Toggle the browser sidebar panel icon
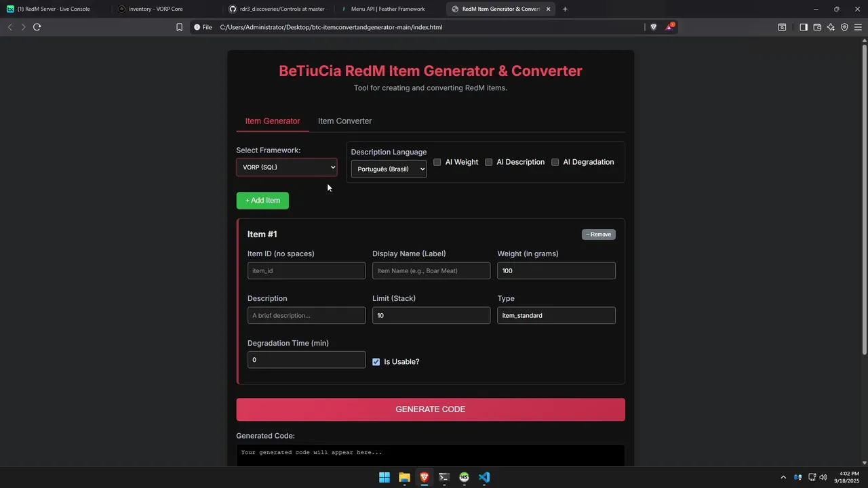The image size is (868, 488). 804,27
